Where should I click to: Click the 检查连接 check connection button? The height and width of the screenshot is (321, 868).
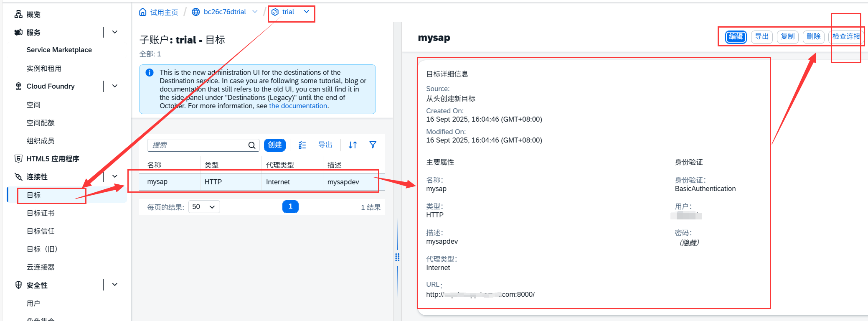pyautogui.click(x=846, y=37)
